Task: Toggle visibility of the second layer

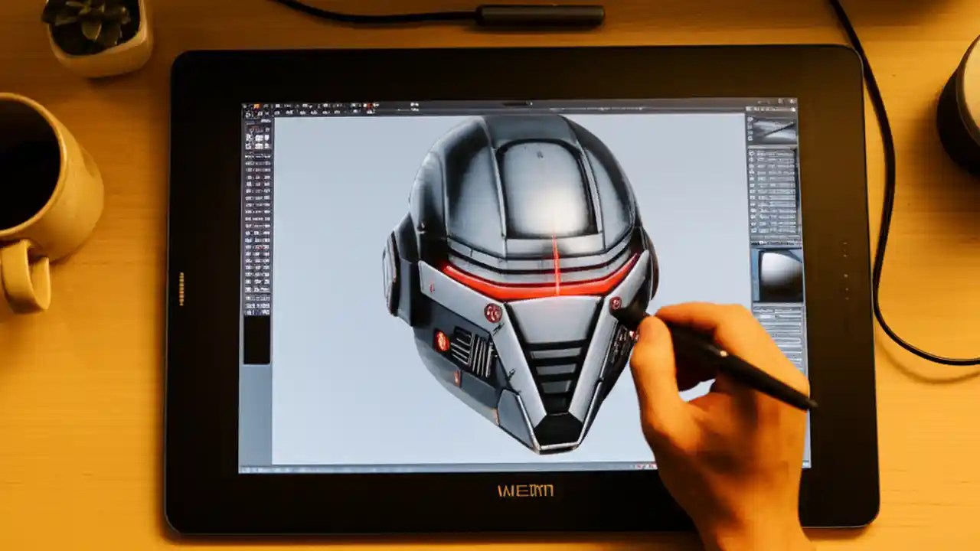Action: pyautogui.click(x=750, y=162)
